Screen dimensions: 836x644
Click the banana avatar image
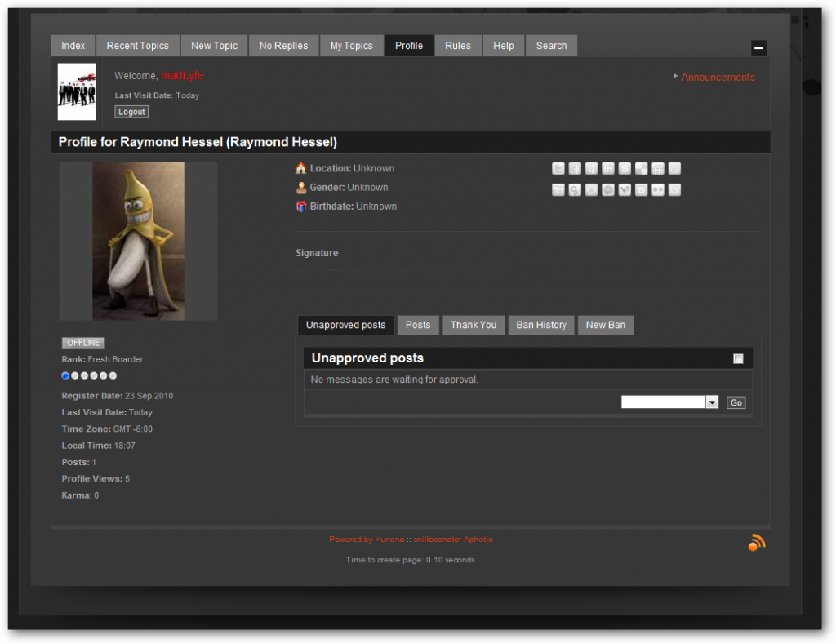(x=138, y=241)
